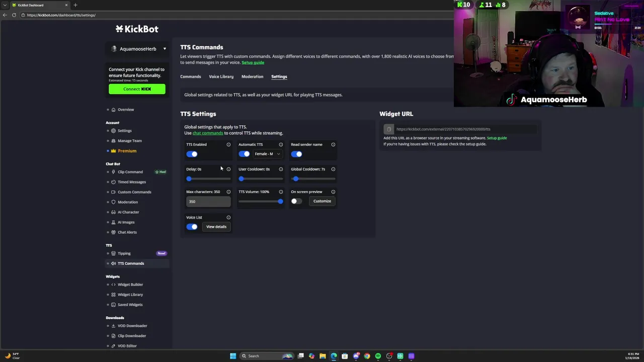Show info for TTS Volume setting
The width and height of the screenshot is (644, 362).
281,192
